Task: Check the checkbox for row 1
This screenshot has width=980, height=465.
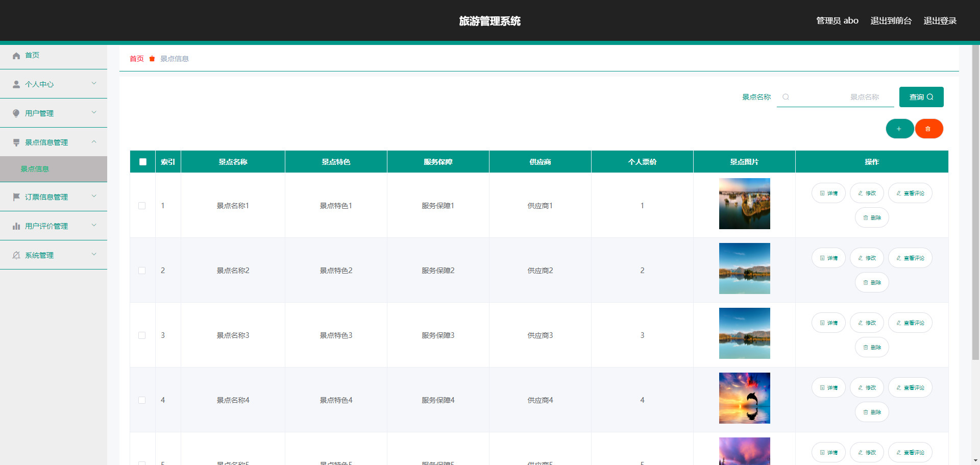Action: tap(142, 206)
